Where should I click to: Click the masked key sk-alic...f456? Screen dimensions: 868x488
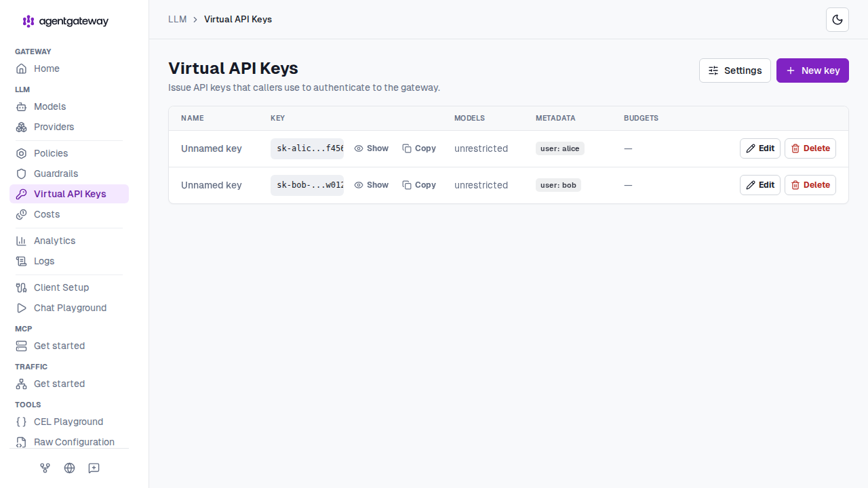[x=307, y=148]
